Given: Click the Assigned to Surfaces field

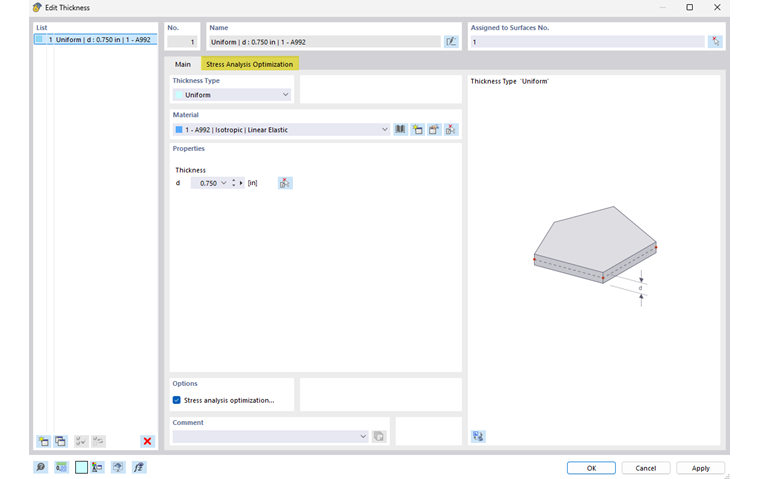Looking at the screenshot, I should point(587,42).
